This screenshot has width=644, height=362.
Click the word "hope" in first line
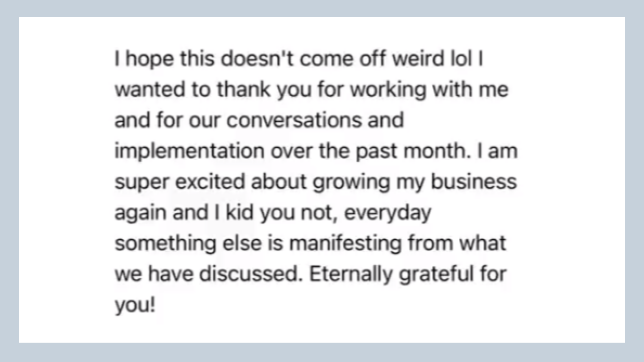tap(150, 60)
